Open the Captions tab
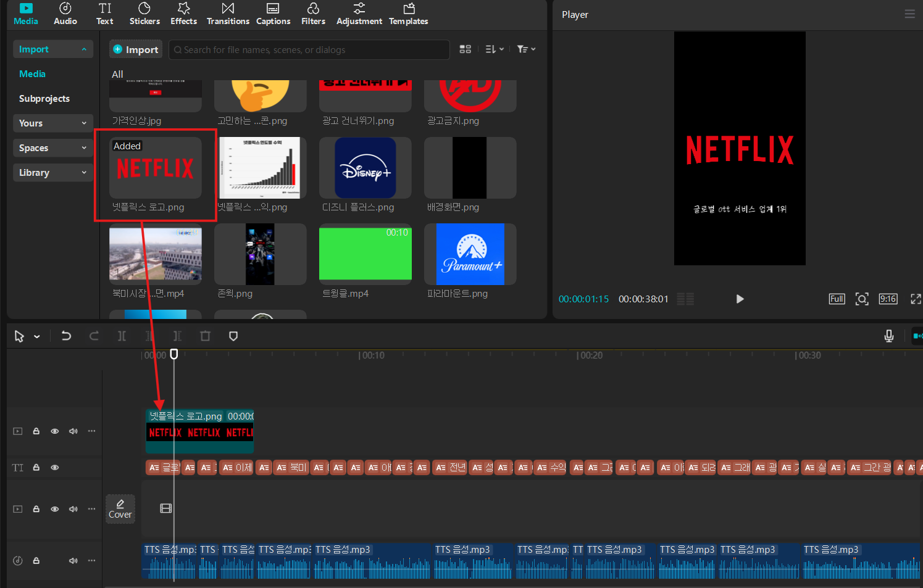This screenshot has width=923, height=588. 273,14
